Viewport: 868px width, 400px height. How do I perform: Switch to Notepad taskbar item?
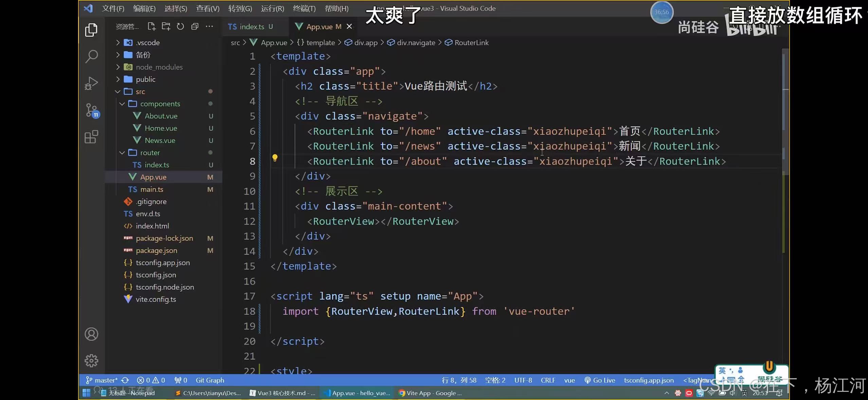[128, 393]
